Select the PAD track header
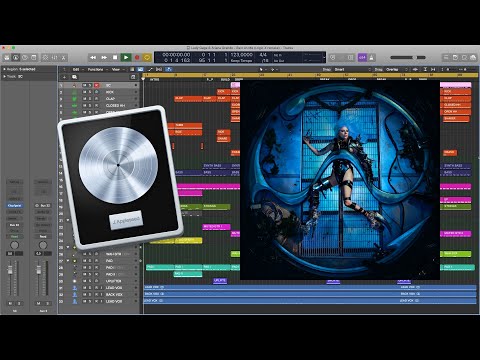The width and height of the screenshot is (480, 360). [99, 261]
